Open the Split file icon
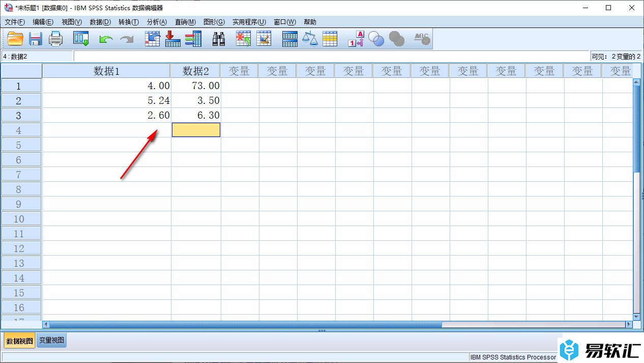This screenshot has height=363, width=644. [x=289, y=39]
